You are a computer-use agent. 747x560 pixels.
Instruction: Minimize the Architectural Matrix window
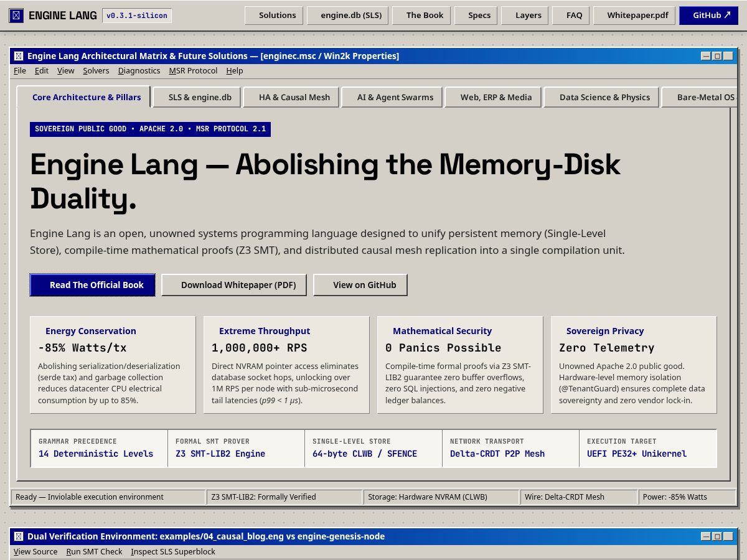pyautogui.click(x=706, y=56)
